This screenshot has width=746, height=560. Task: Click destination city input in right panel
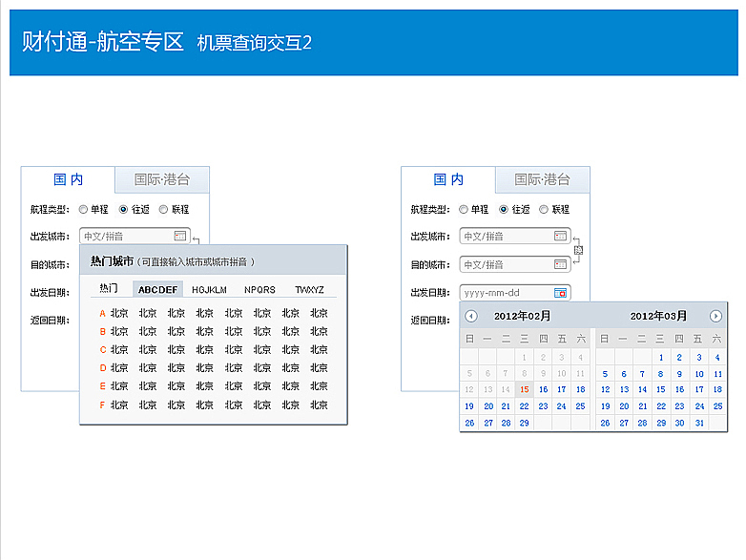[515, 264]
